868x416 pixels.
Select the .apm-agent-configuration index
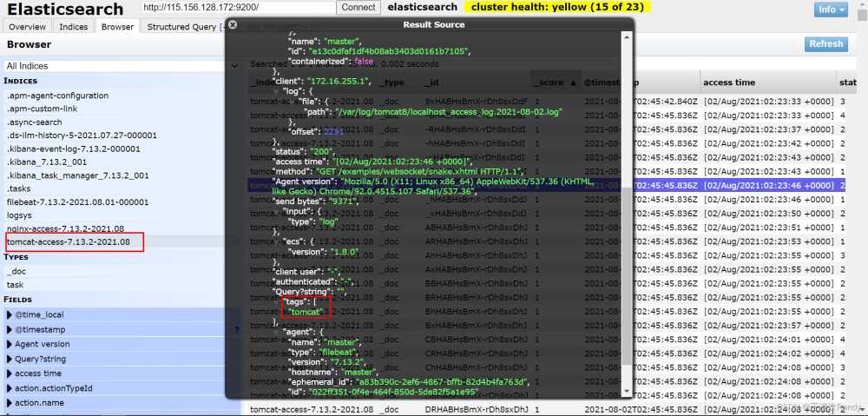tap(57, 96)
